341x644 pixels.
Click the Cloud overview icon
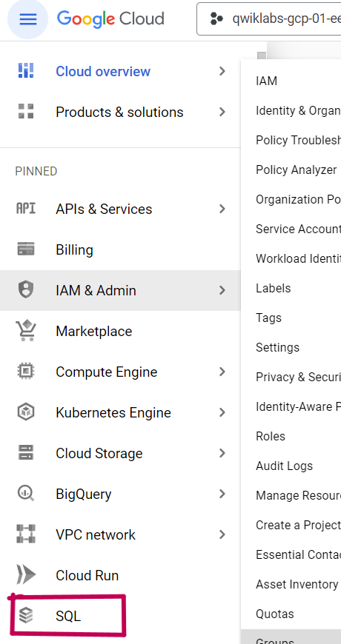pos(26,71)
